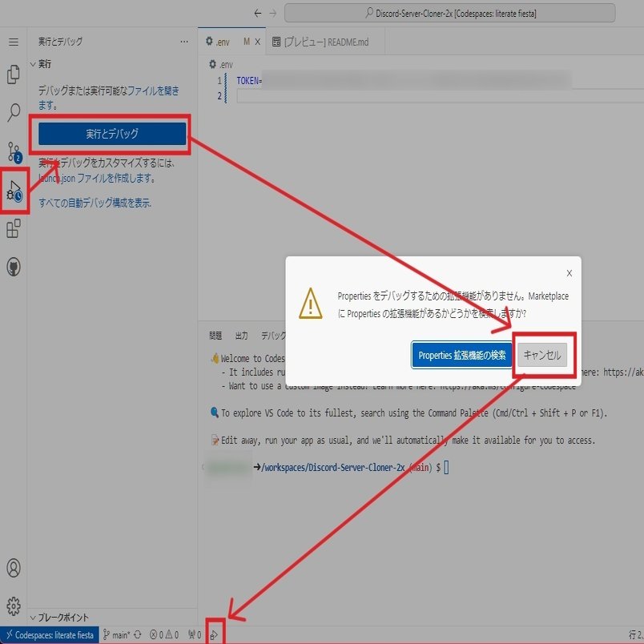Click the キャンセル dialog button
Viewport: 644px width, 644px height.
coord(542,355)
